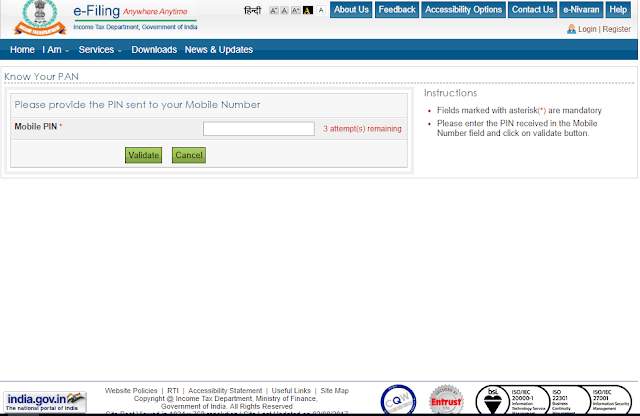Click the ISO/IEC 27001 certification badge
This screenshot has width=640, height=416.
[610, 400]
